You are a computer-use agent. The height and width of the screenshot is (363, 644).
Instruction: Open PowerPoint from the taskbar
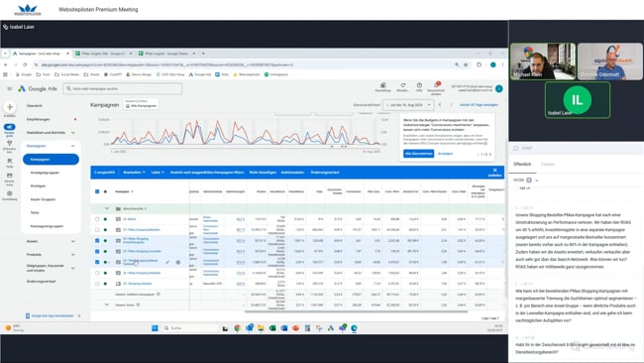[295, 328]
